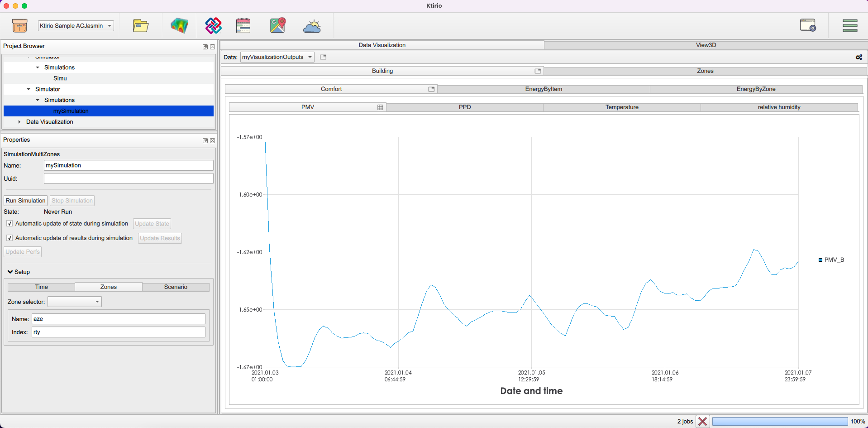868x428 pixels.
Task: Open the weather cloud and sun icon
Action: (x=312, y=26)
